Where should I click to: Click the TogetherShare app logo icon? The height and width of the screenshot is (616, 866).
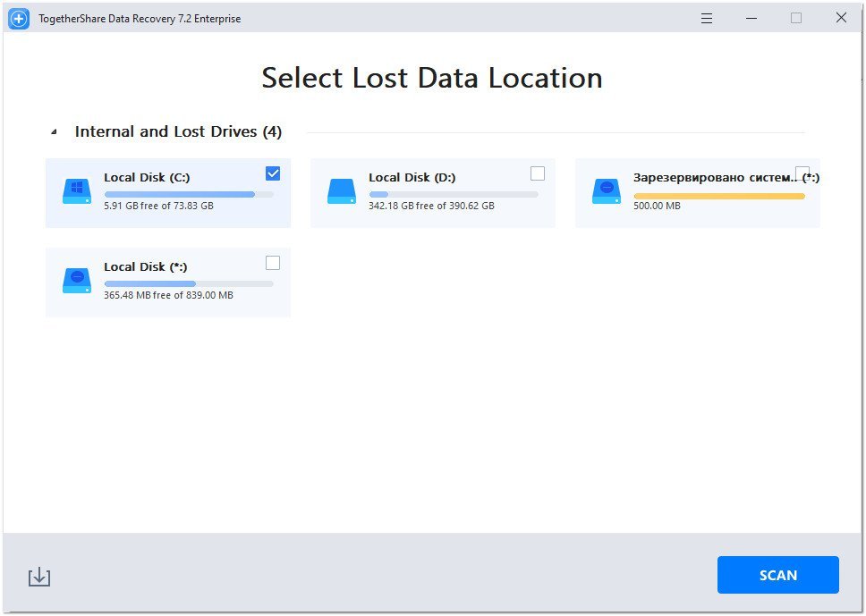point(19,19)
